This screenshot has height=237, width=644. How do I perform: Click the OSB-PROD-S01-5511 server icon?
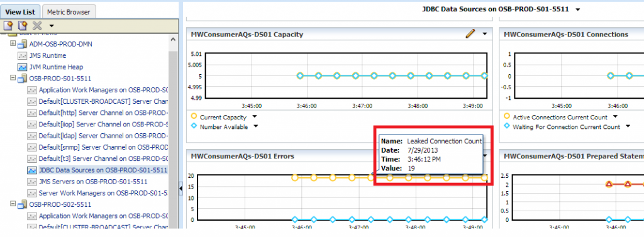[x=22, y=78]
